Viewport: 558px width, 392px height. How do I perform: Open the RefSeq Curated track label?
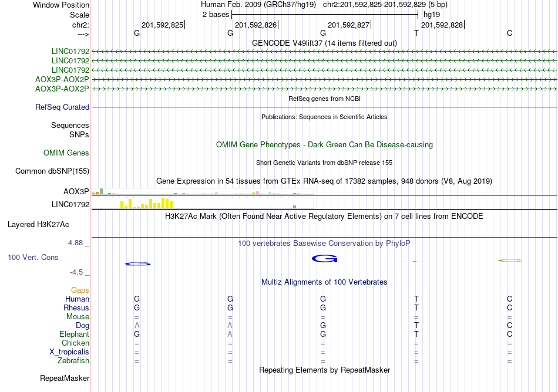(62, 107)
